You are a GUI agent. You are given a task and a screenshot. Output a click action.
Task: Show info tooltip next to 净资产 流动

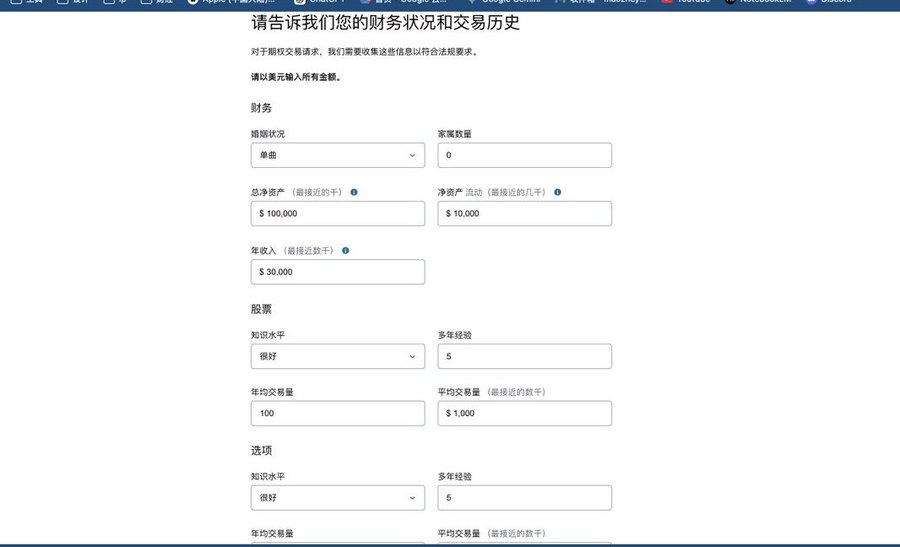[558, 192]
